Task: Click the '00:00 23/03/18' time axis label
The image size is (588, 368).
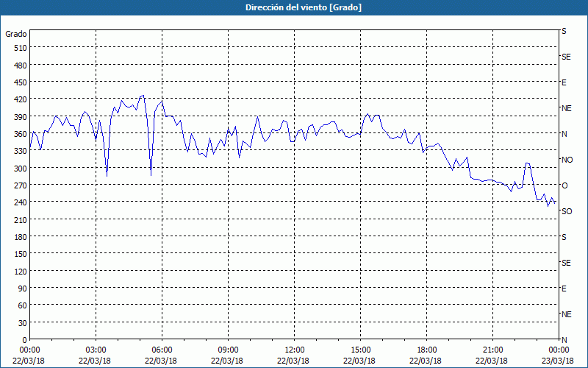Action: [558, 355]
